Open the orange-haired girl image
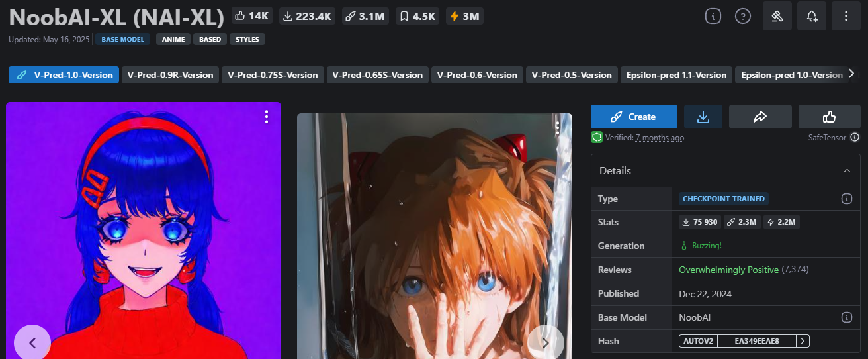 pyautogui.click(x=434, y=236)
